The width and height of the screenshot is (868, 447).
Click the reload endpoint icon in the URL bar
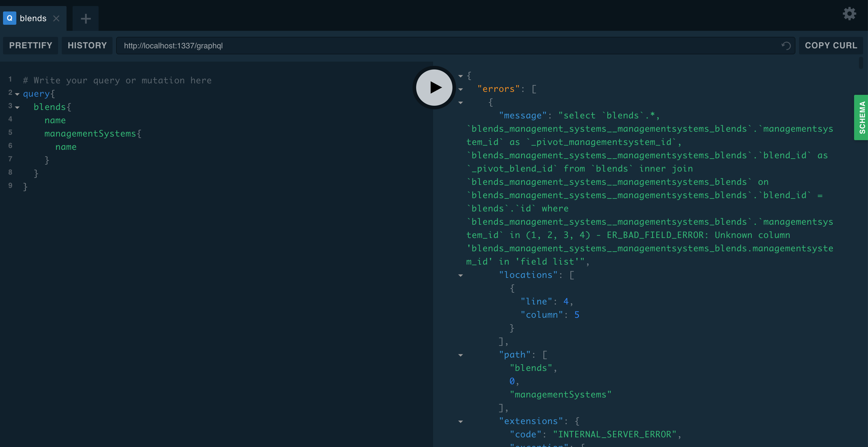(x=786, y=46)
